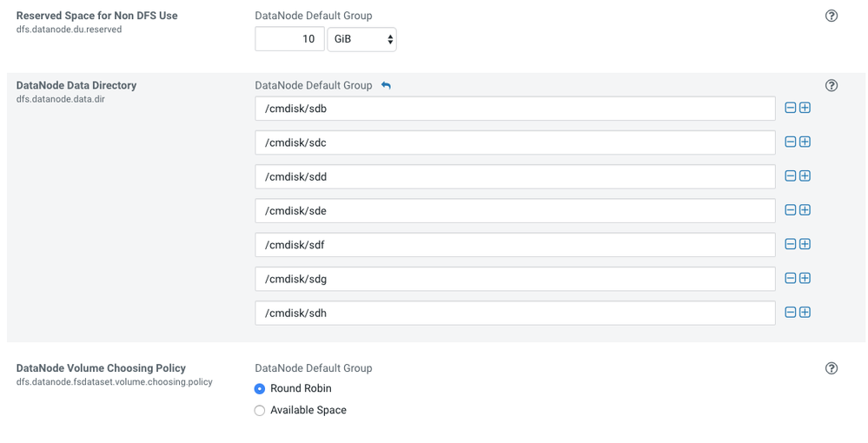Image resolution: width=868 pixels, height=443 pixels.
Task: Remove the /cmdisk/sdc directory entry
Action: [791, 142]
